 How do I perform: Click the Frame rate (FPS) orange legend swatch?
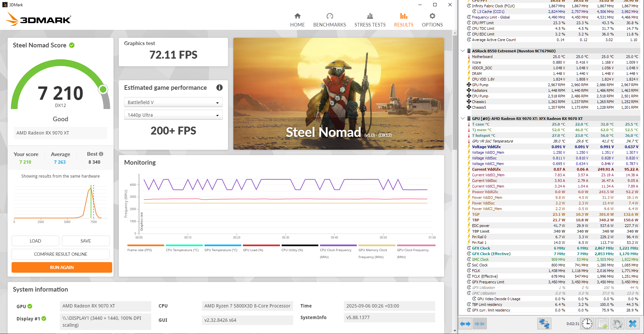146,246
